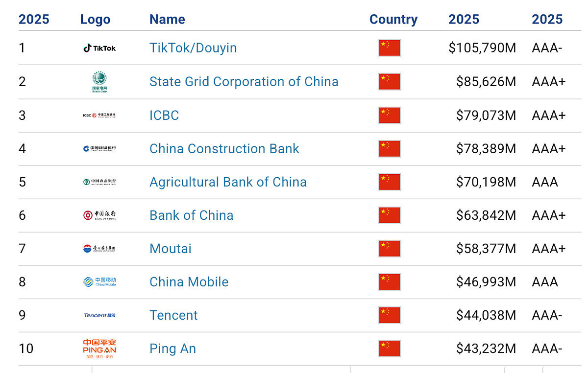The width and height of the screenshot is (588, 373).
Task: Click the TikTok logo icon
Action: pyautogui.click(x=99, y=48)
